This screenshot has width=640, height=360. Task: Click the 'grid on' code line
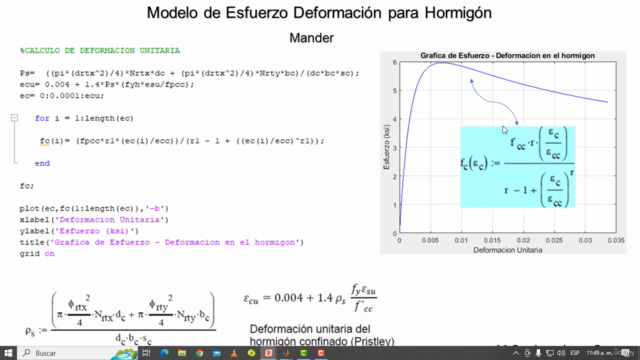37,253
